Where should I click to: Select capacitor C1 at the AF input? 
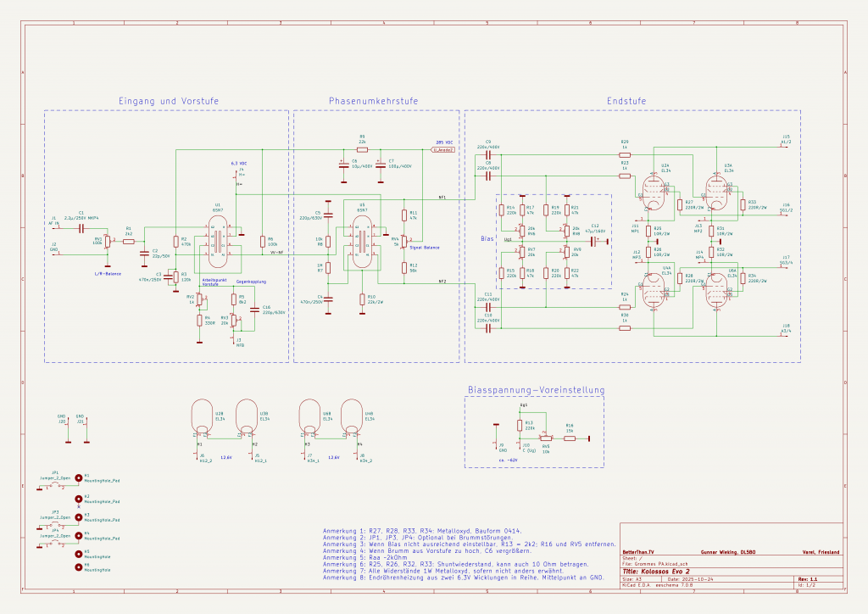tap(81, 228)
